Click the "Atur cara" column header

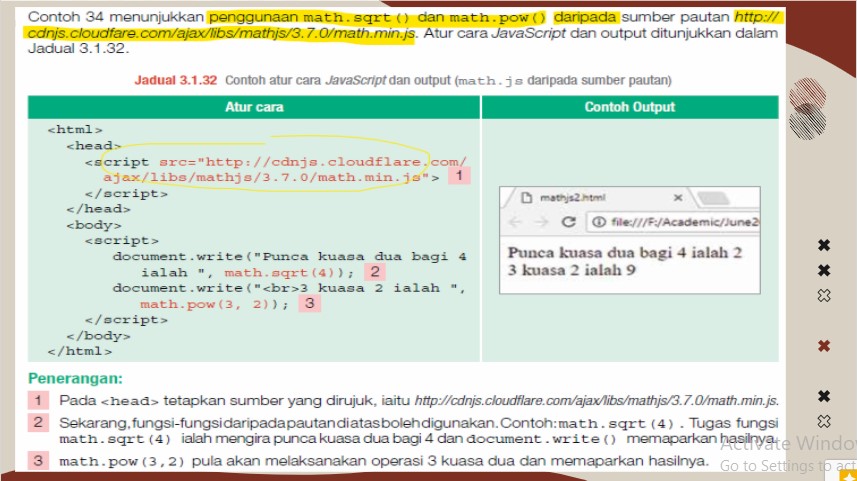pyautogui.click(x=254, y=107)
